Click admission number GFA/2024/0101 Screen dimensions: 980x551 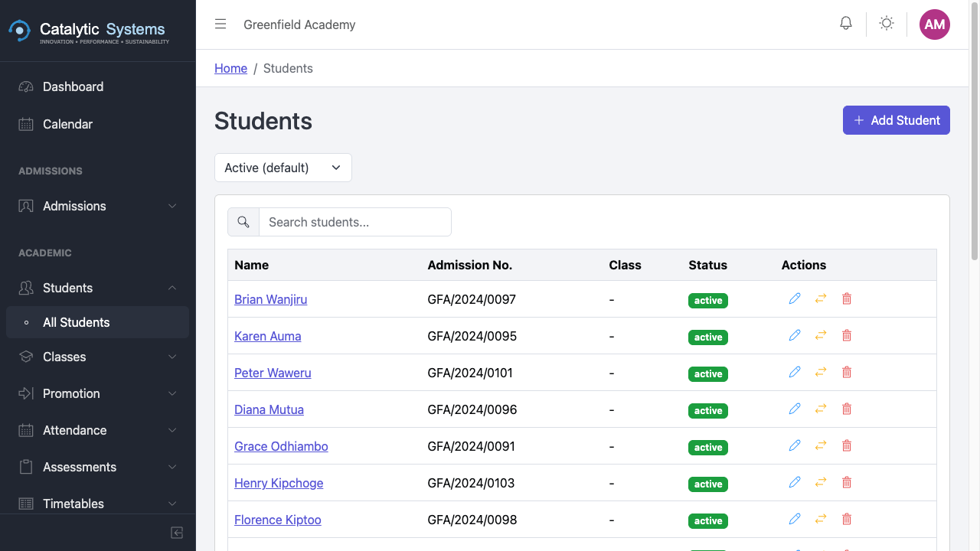(x=470, y=373)
